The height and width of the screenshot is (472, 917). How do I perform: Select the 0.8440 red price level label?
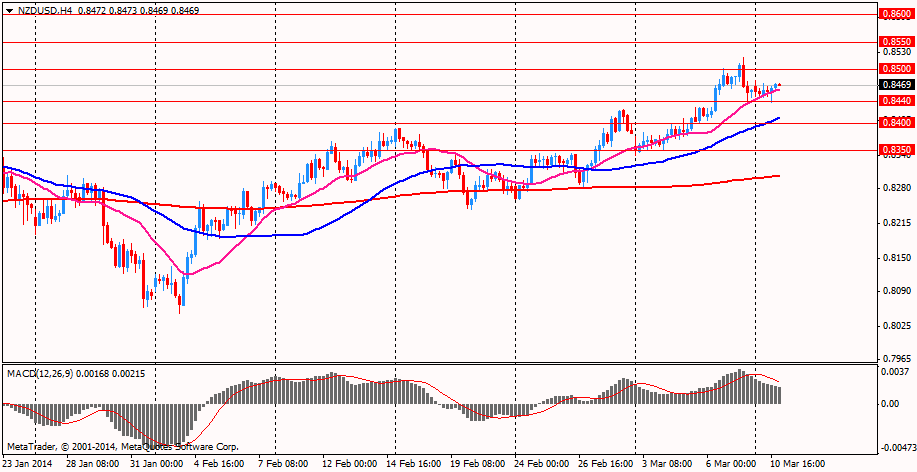click(895, 101)
